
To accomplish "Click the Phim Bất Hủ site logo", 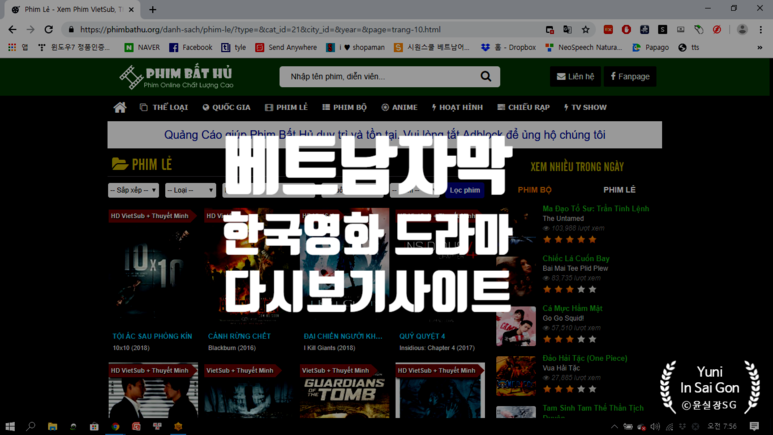I will click(176, 77).
